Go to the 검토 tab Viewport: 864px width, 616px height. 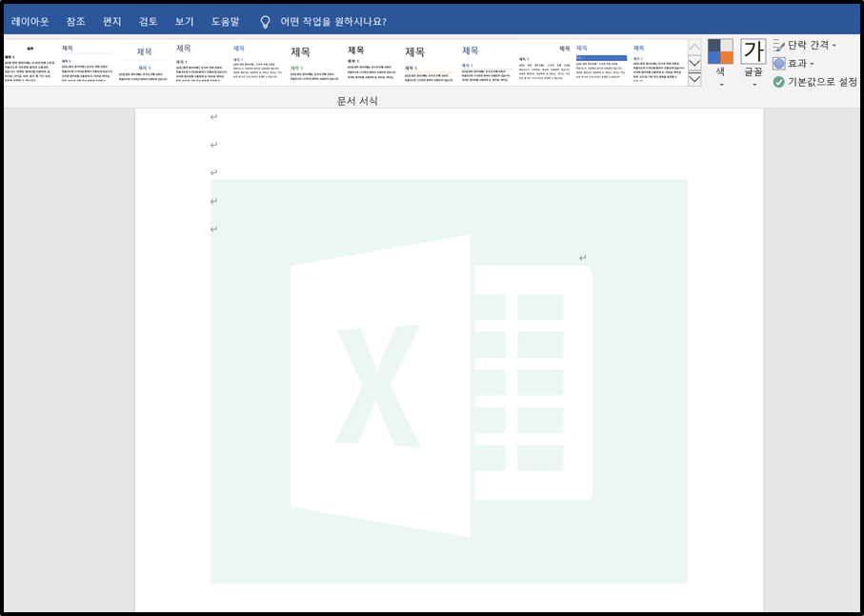point(149,22)
